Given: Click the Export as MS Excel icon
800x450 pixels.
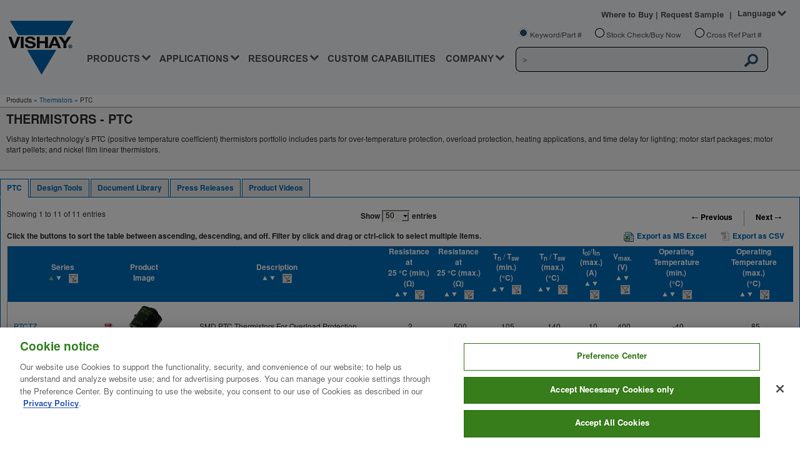Looking at the screenshot, I should (629, 237).
